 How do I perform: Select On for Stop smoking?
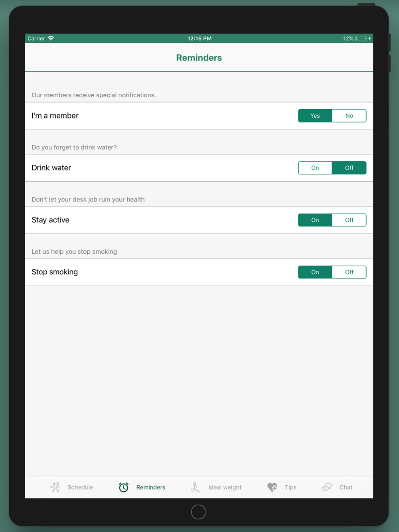315,272
